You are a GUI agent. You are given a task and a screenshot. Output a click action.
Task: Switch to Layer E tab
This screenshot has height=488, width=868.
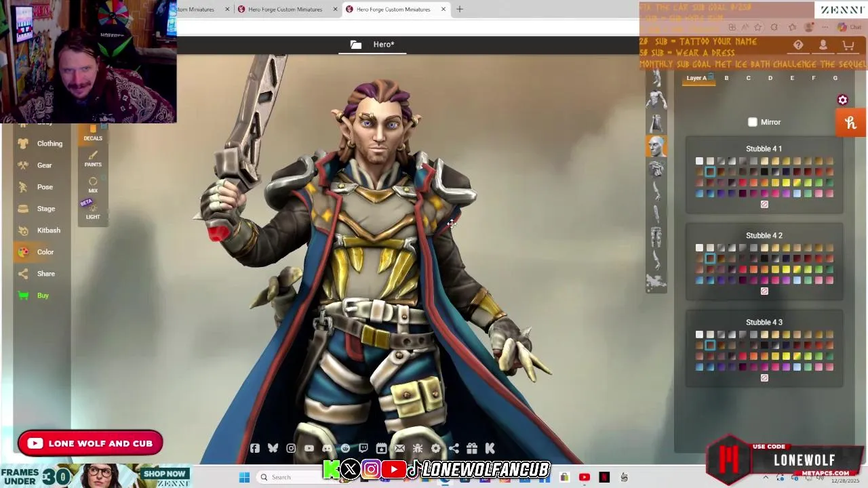[791, 78]
